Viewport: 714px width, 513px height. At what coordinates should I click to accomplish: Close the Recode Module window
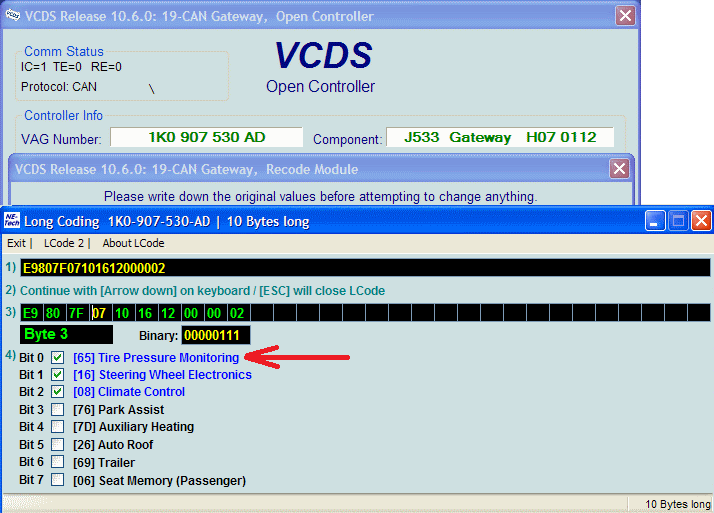click(619, 169)
